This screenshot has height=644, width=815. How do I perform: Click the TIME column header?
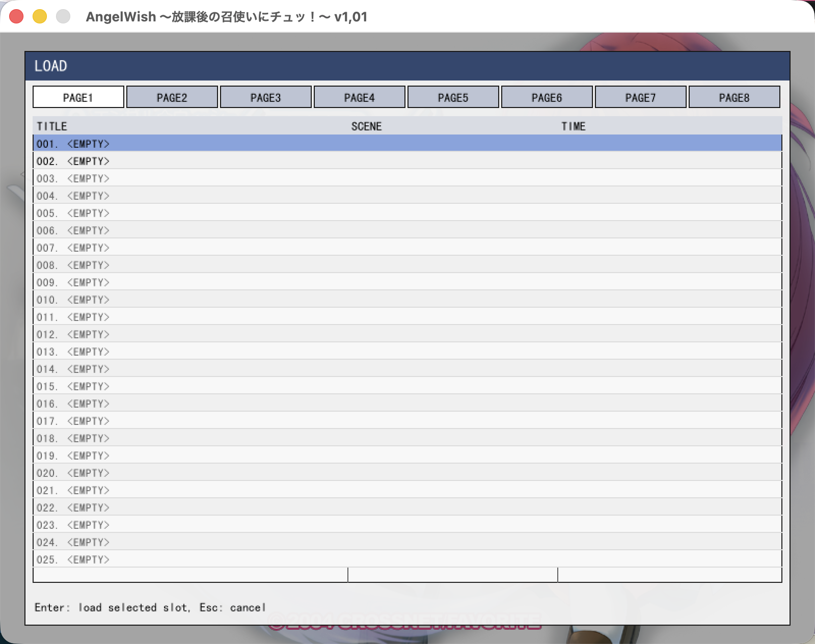(574, 126)
